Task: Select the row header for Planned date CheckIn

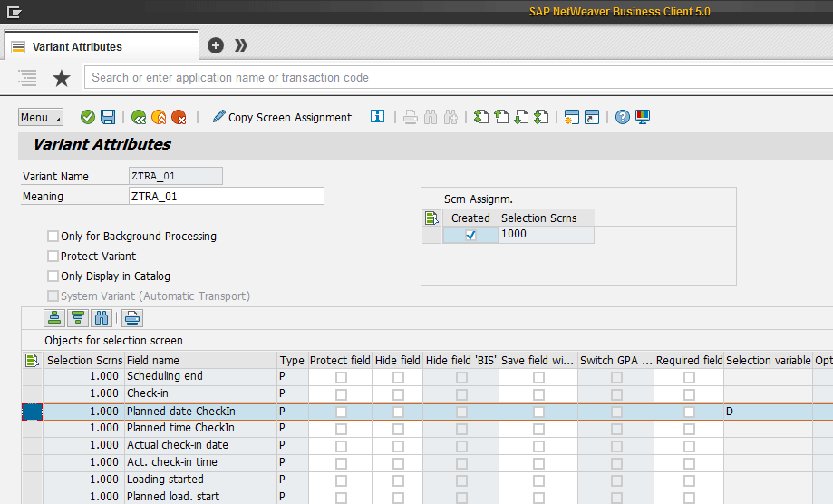Action: coord(32,412)
